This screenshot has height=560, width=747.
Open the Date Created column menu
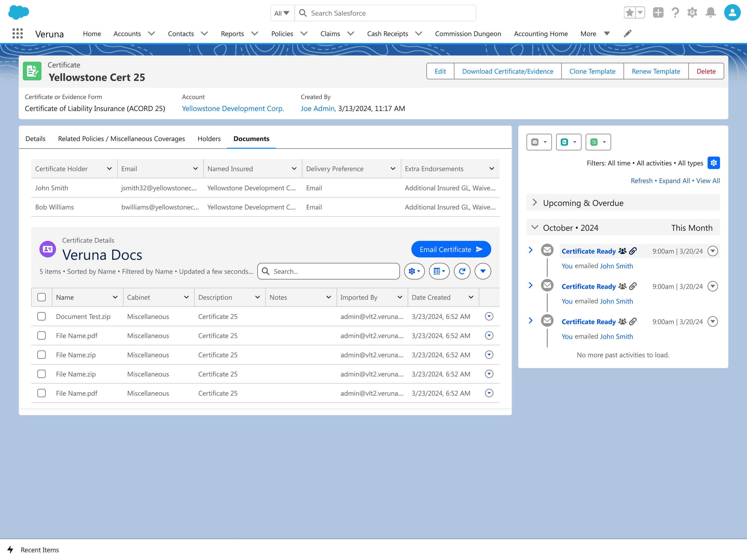(471, 297)
